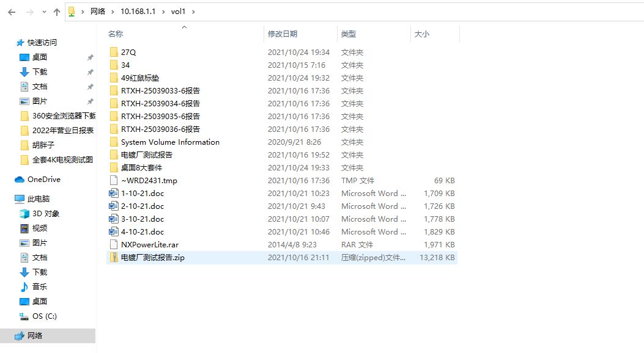Screen dimensions: 644x353
Task: Select RTXH-25039034-6报告 folder icon
Action: tap(114, 103)
